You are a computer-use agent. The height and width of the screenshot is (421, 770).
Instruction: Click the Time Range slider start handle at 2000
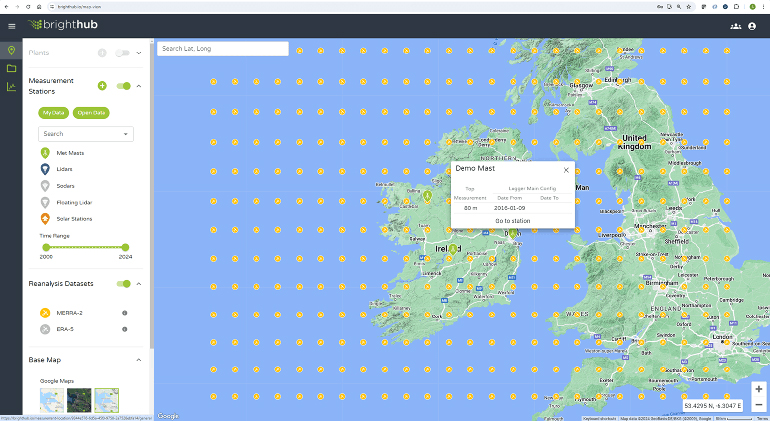pos(46,247)
